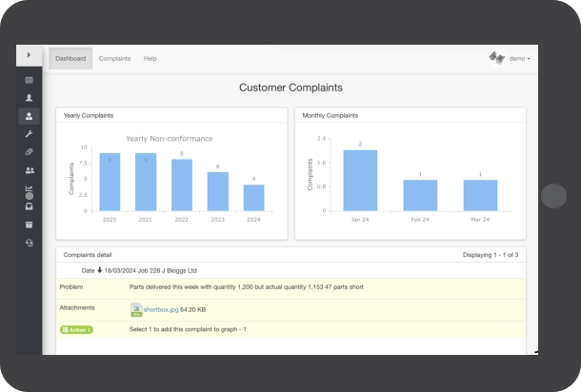
Task: Click the headset support icon in sidebar
Action: [x=29, y=243]
